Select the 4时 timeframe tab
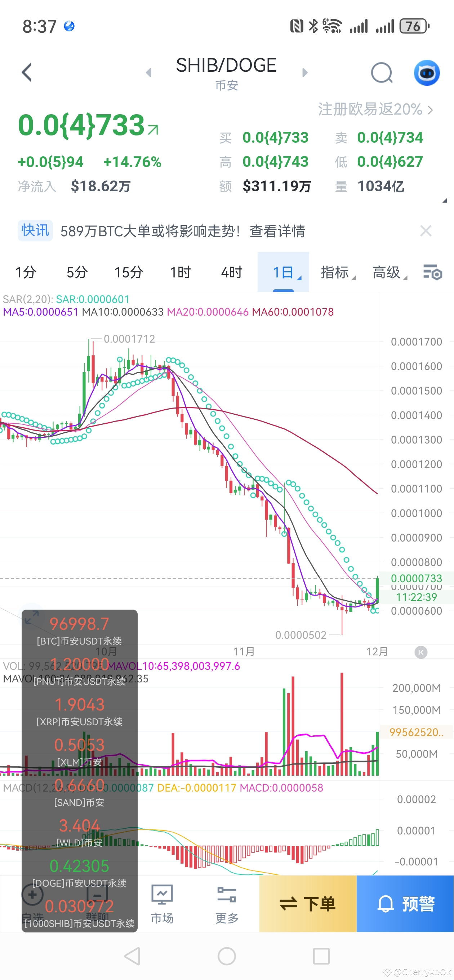The image size is (454, 980). coord(231,272)
